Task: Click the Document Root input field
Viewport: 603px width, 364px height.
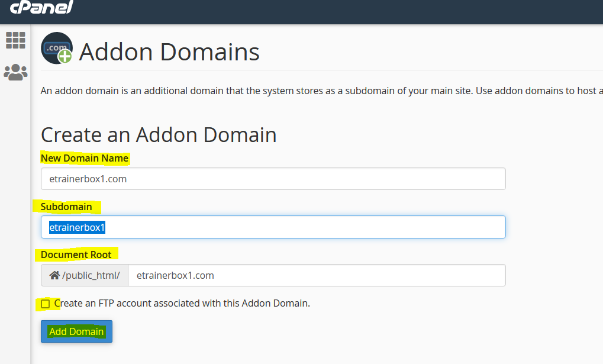Action: coord(317,275)
